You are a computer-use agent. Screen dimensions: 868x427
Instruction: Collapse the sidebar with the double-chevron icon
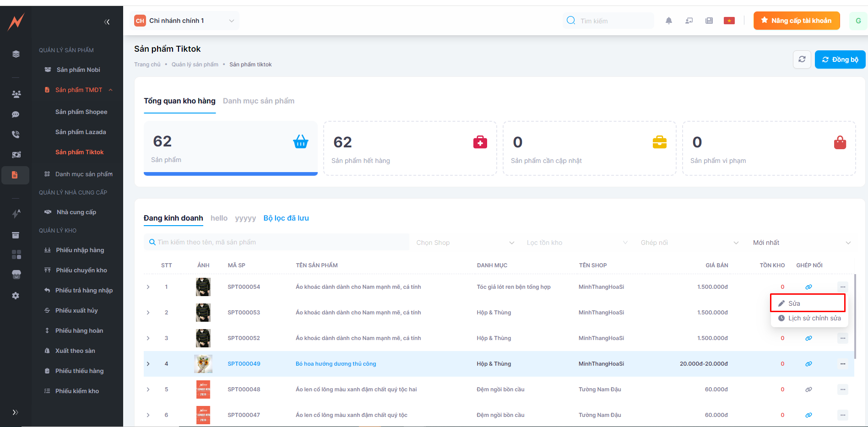107,22
